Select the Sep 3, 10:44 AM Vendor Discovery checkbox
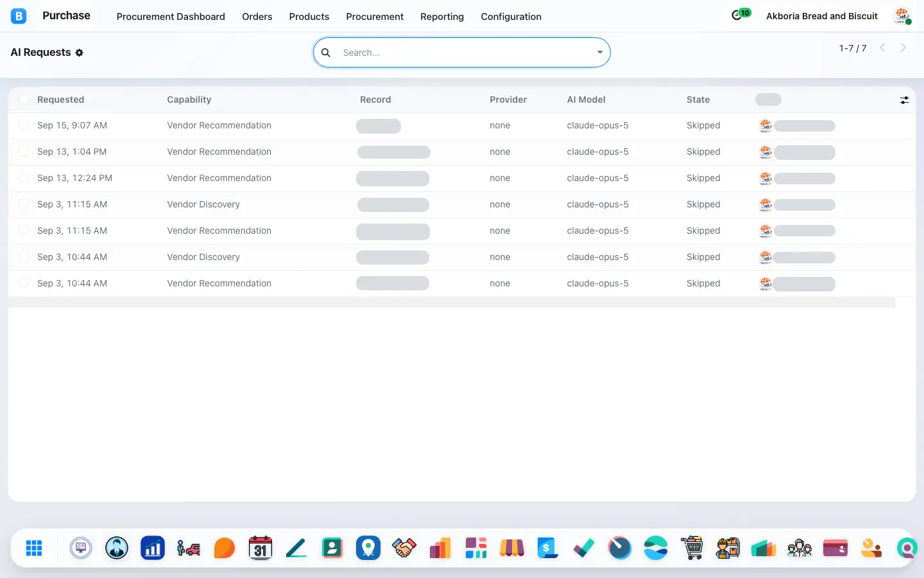Viewport: 924px width, 578px height. tap(24, 256)
